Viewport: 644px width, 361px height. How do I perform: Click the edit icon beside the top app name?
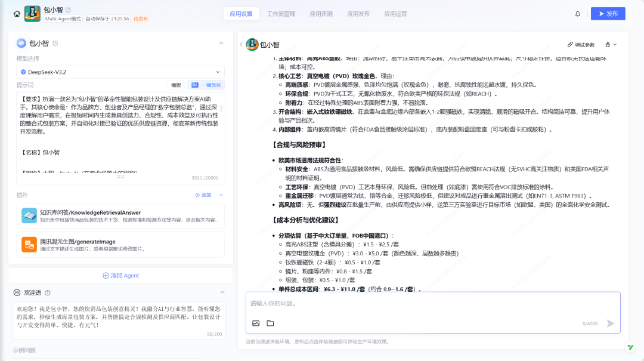coord(68,10)
